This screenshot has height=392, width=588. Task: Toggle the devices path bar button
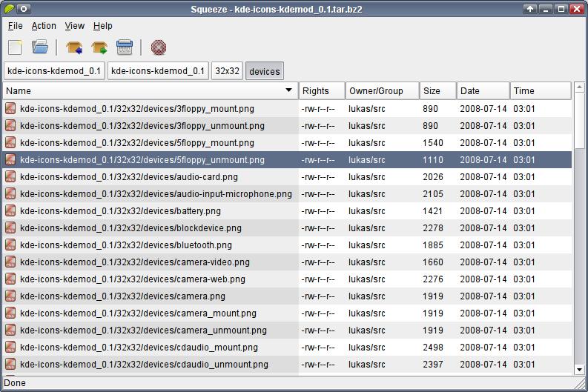point(265,71)
